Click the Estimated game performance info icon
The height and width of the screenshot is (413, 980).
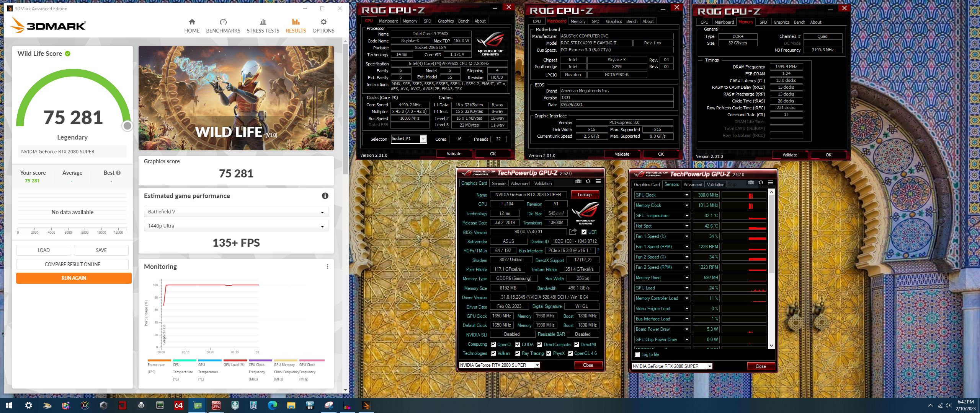325,196
